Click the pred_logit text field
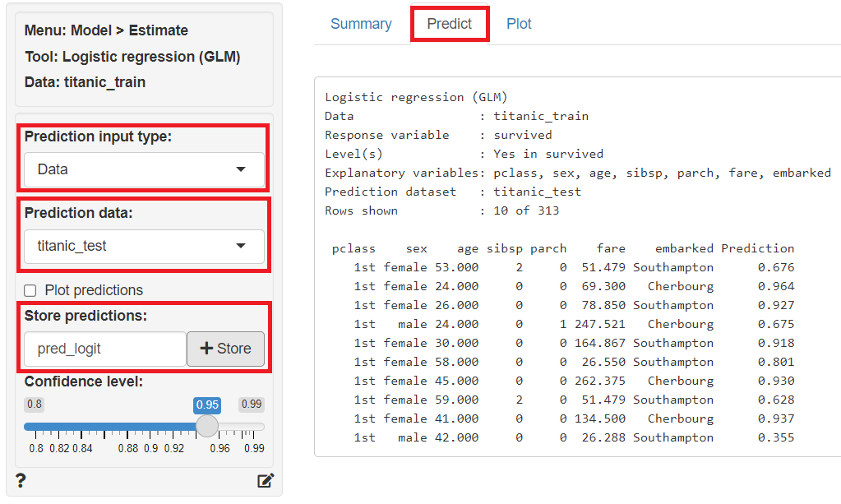841x504 pixels. (105, 349)
